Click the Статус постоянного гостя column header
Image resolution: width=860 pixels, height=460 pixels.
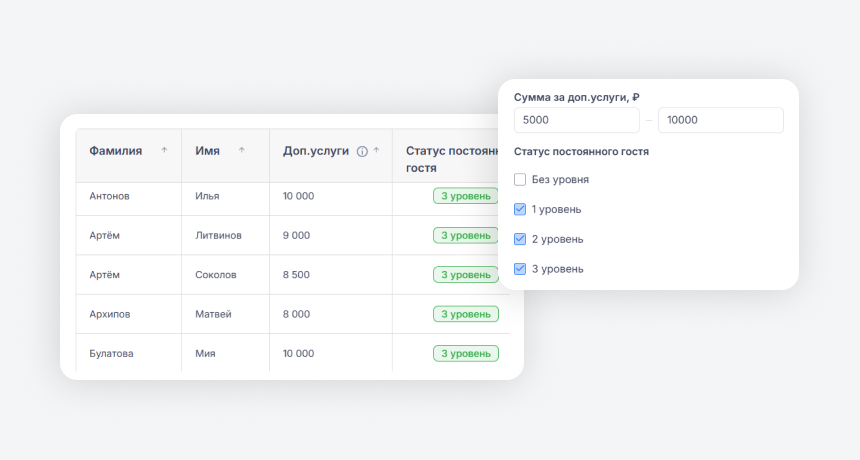[x=450, y=159]
